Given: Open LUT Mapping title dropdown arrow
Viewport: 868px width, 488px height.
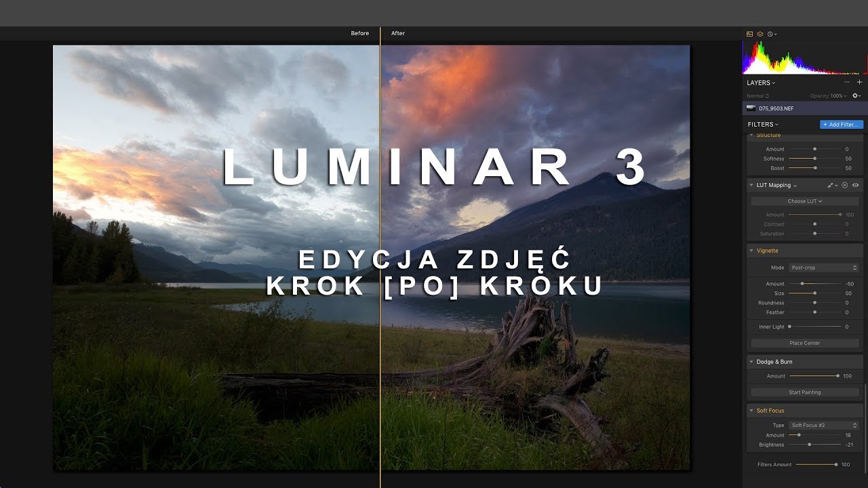Looking at the screenshot, I should tap(795, 186).
